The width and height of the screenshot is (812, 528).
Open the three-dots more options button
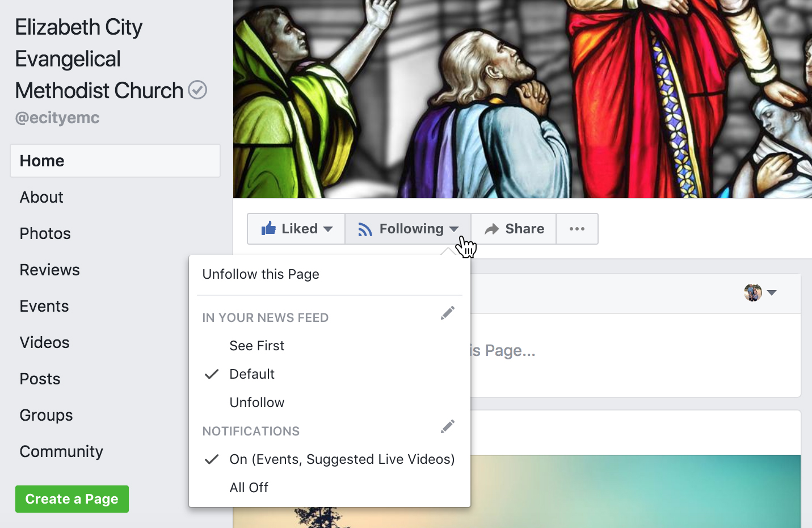pos(577,229)
